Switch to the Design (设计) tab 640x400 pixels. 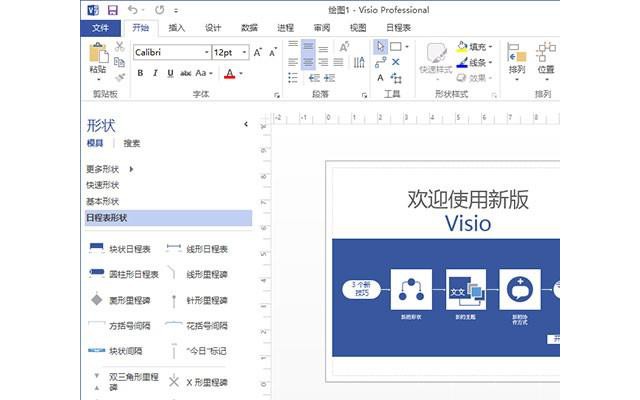[x=213, y=28]
